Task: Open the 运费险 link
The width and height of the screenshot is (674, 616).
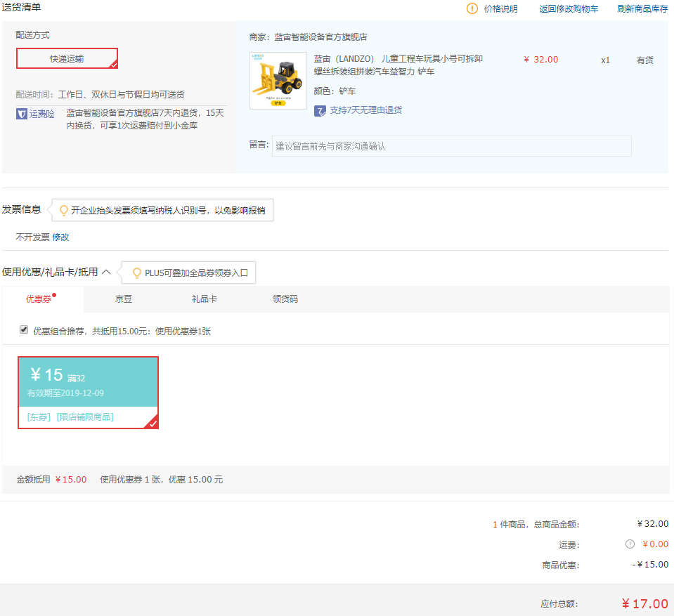Action: click(x=41, y=114)
